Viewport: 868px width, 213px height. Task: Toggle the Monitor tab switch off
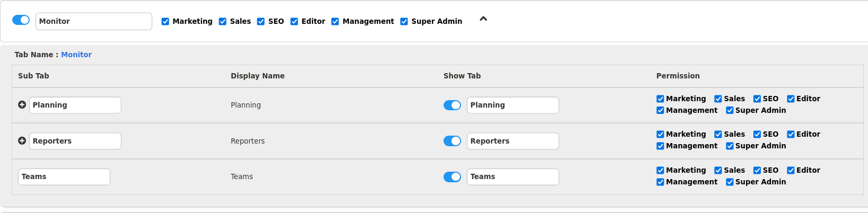(21, 20)
